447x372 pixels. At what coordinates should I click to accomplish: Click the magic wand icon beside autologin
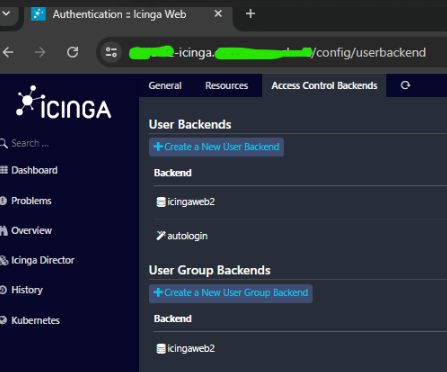[x=161, y=236]
